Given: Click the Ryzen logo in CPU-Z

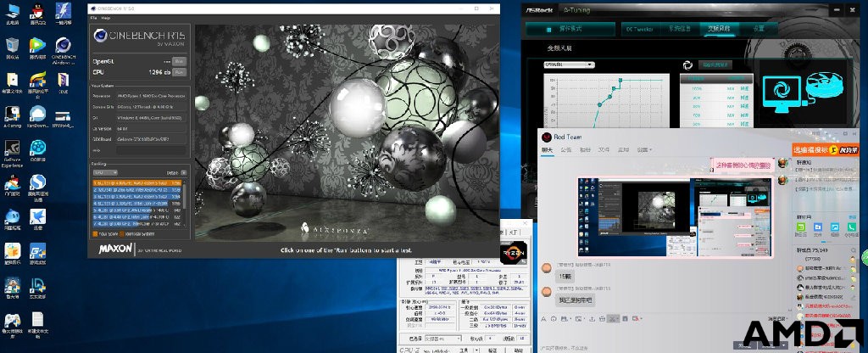Looking at the screenshot, I should (512, 253).
